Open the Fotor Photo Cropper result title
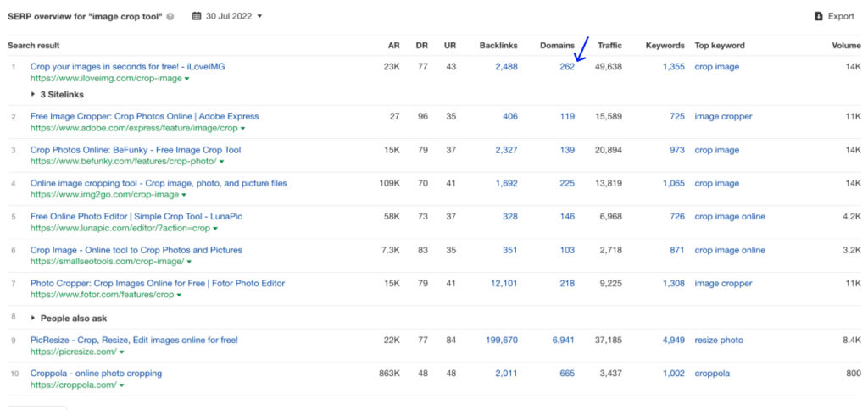This screenshot has height=410, width=868. (x=158, y=283)
